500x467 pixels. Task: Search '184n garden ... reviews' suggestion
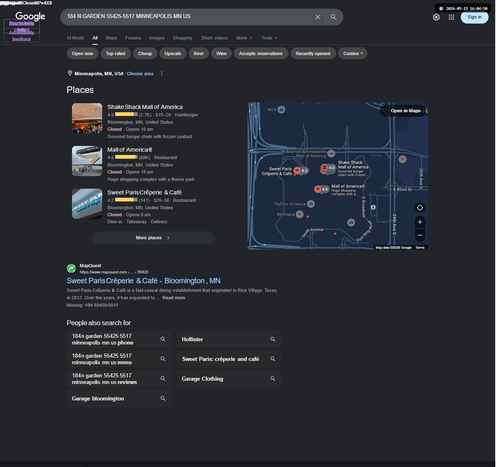119,379
